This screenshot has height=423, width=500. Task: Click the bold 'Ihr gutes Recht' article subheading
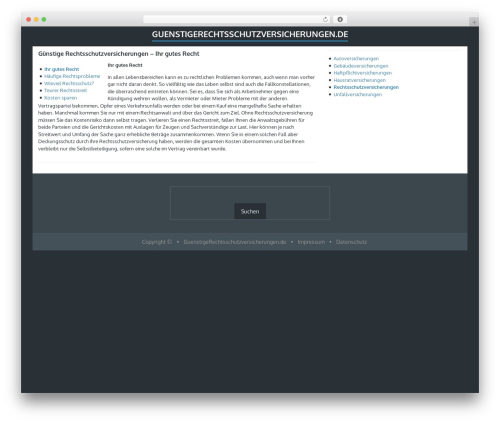tap(125, 65)
